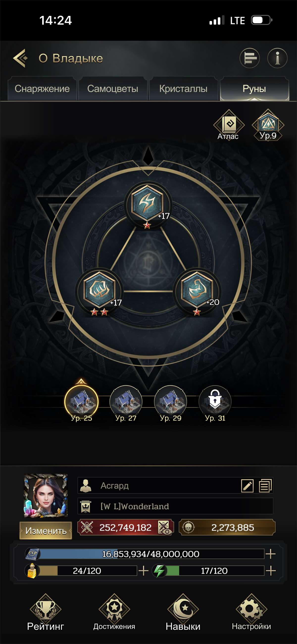Switch to the Снаряжение tab
The width and height of the screenshot is (297, 644).
click(42, 89)
